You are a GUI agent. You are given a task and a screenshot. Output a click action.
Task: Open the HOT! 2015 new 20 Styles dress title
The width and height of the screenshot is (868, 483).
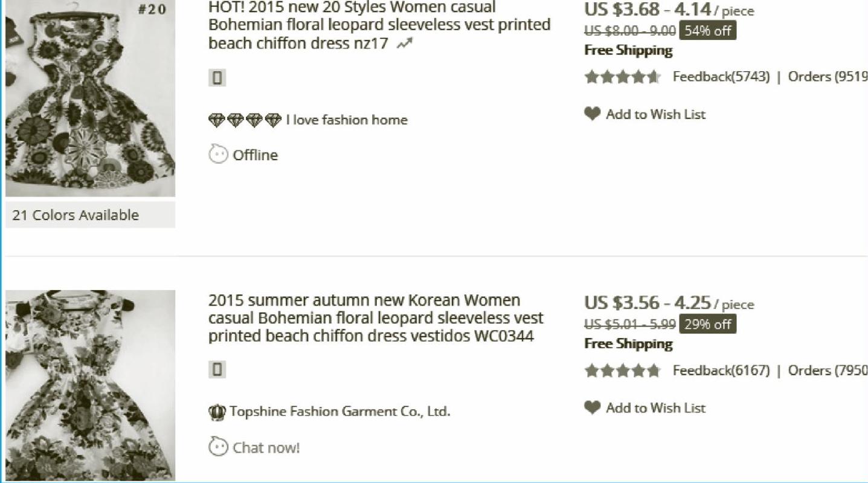379,25
